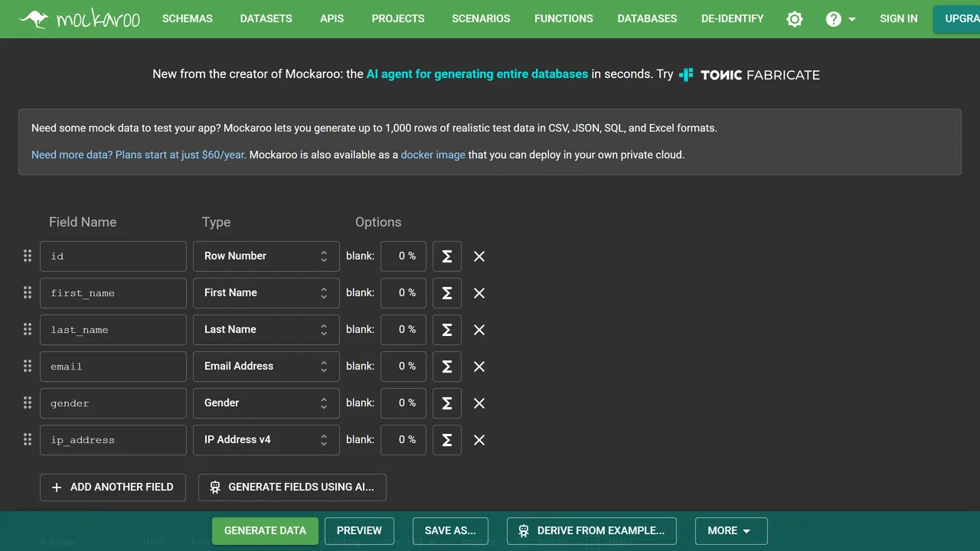Open the SCENARIOS nav item
The image size is (980, 551).
click(481, 18)
